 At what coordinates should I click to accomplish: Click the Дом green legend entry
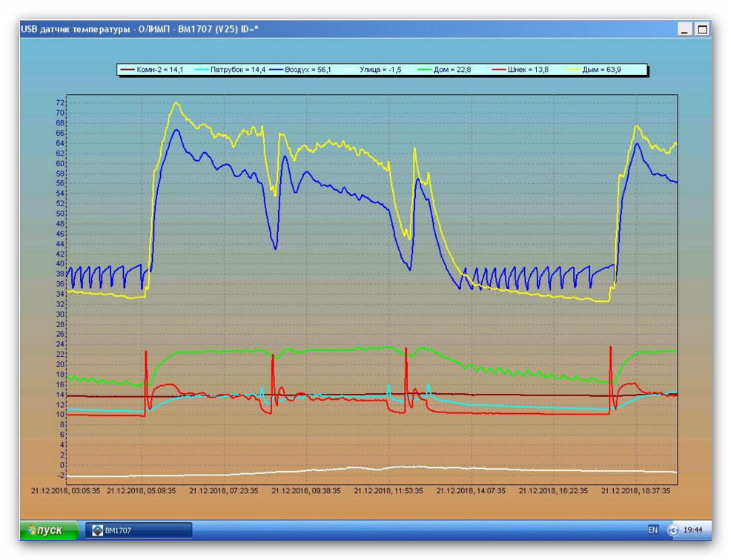click(x=444, y=70)
